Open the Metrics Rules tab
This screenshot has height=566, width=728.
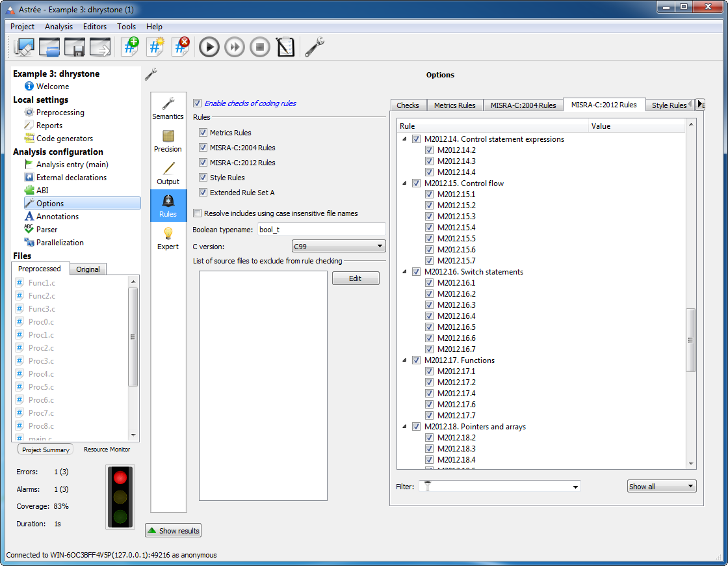coord(454,105)
